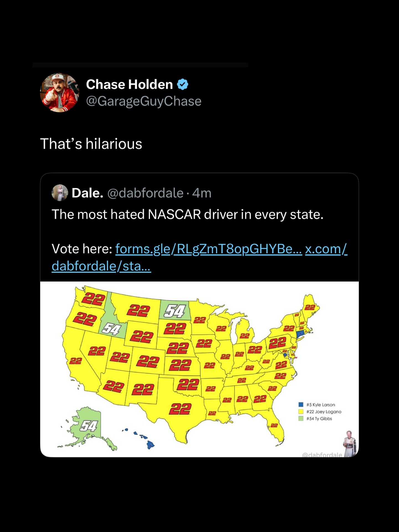Click the Chase Holden display name
The width and height of the screenshot is (399, 532).
point(129,84)
